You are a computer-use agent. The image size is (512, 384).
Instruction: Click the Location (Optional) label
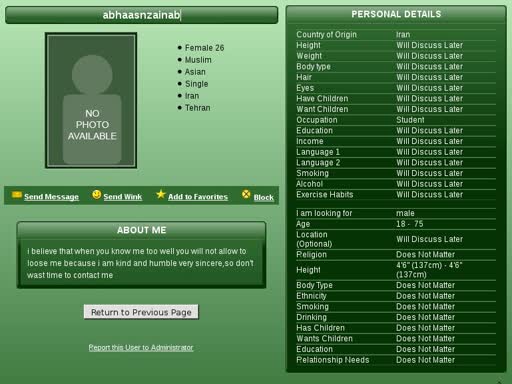(x=314, y=239)
